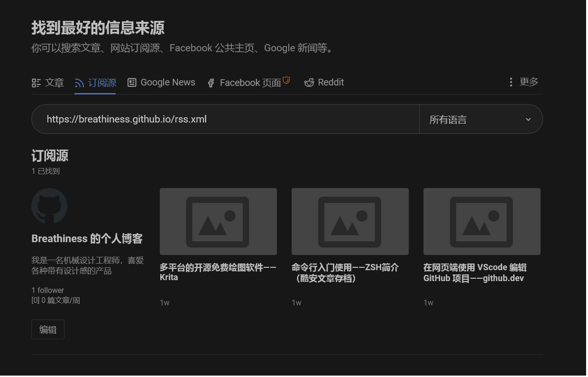
Task: Open article 命令行入门使用——ZSH简介
Action: 345,273
